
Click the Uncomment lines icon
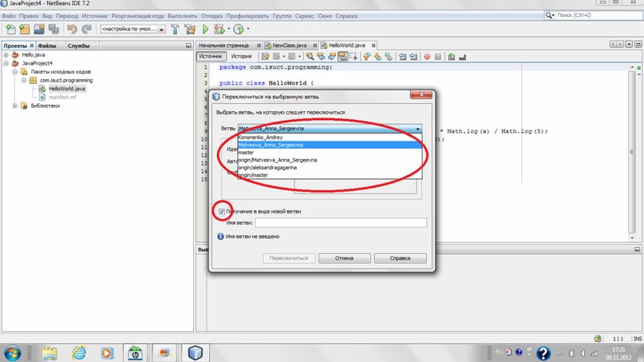463,57
